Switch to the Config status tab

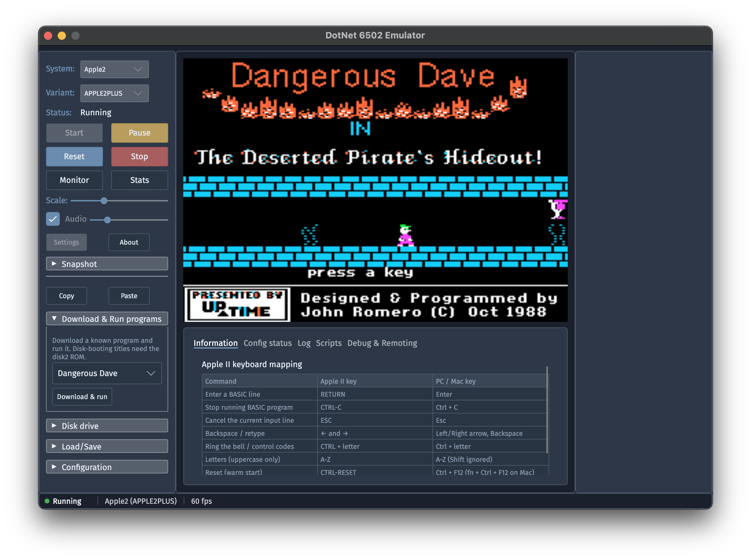pos(267,343)
